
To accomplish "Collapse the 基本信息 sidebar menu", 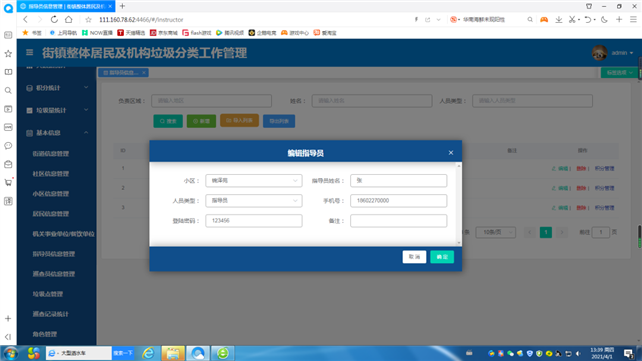I will [57, 133].
